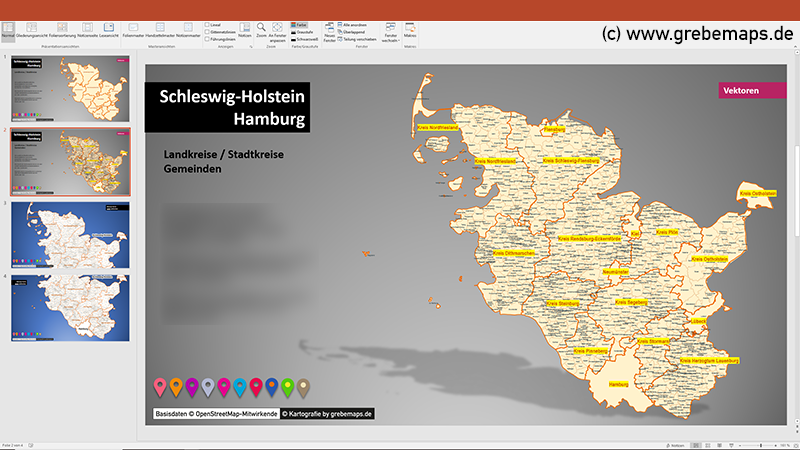The width and height of the screenshot is (800, 450).
Task: Open the Makros dropdown
Action: coord(410,30)
